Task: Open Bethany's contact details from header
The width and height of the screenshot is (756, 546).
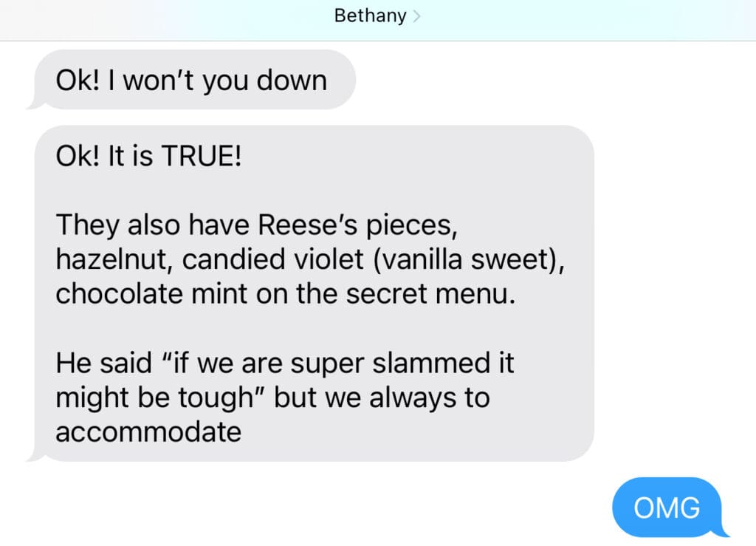Action: (370, 16)
